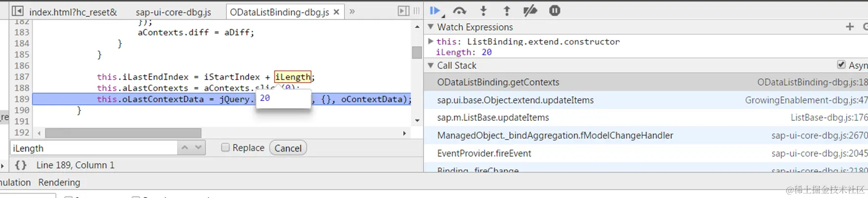
Task: Resume script execution with play icon
Action: (x=435, y=10)
